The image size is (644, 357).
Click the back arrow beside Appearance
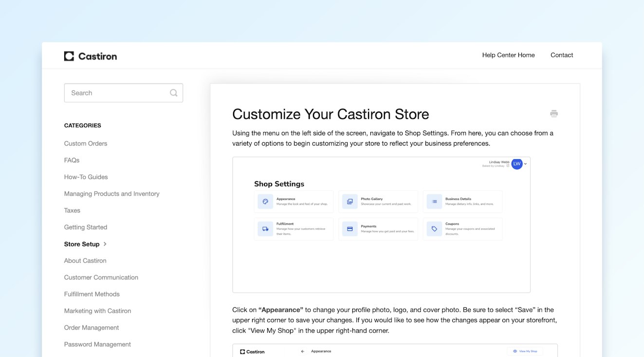click(x=303, y=351)
